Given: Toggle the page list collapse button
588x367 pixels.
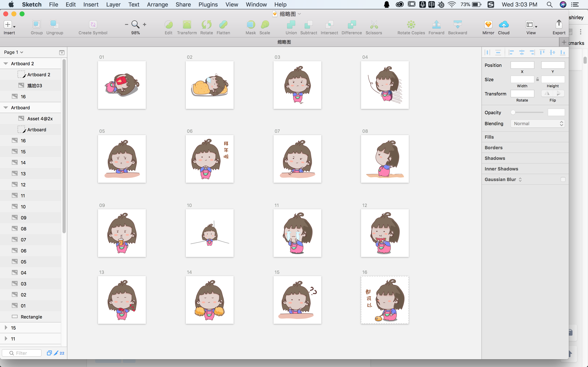Looking at the screenshot, I should tap(62, 52).
